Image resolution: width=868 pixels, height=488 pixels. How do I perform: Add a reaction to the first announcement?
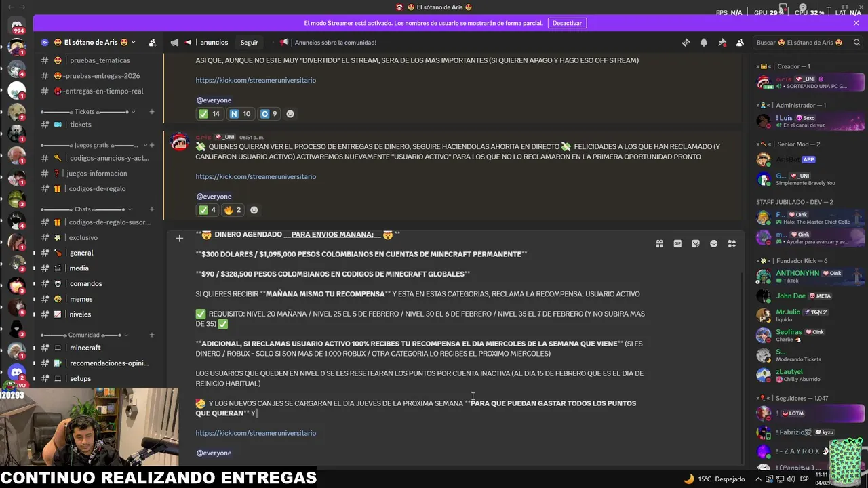pyautogui.click(x=290, y=114)
